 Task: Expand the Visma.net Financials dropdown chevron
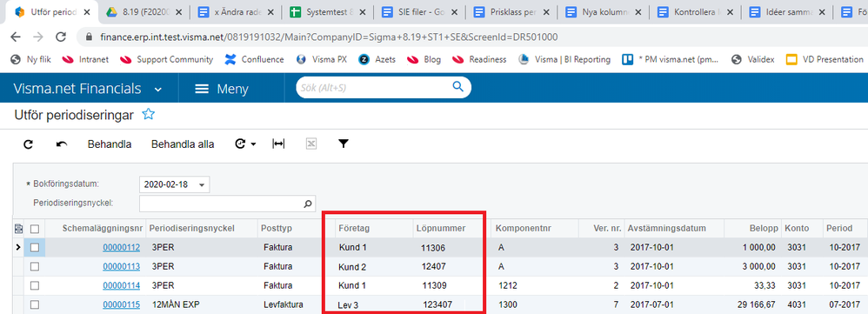click(158, 90)
